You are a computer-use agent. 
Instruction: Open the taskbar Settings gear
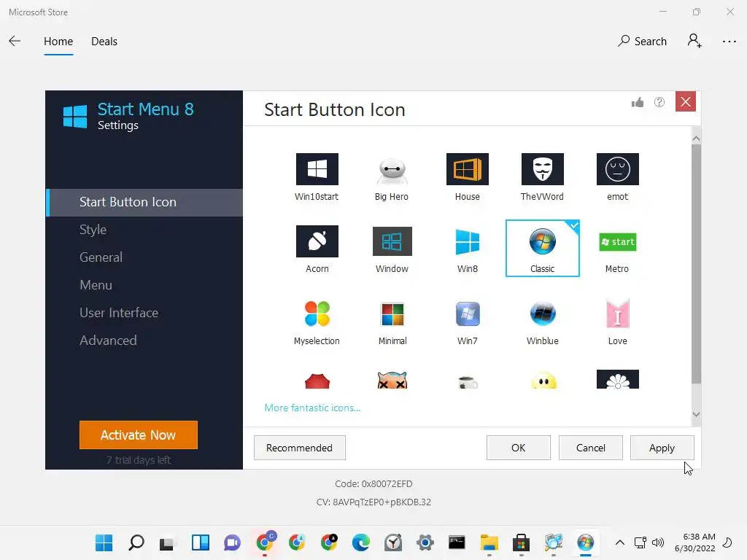click(425, 542)
